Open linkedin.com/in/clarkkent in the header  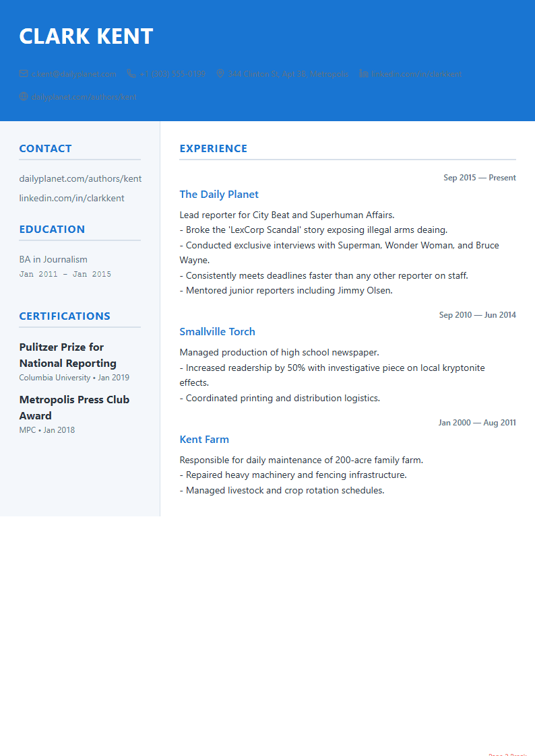(416, 73)
